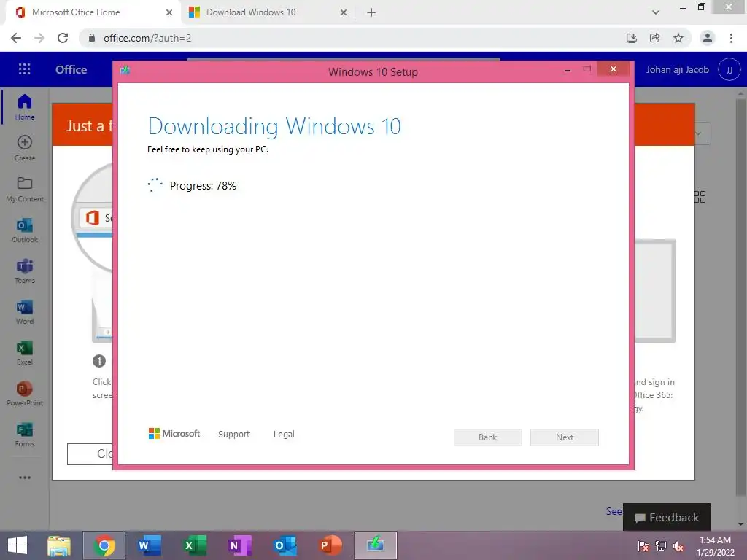Go to Home in Office sidebar
Image resolution: width=747 pixels, height=560 pixels.
tap(25, 107)
